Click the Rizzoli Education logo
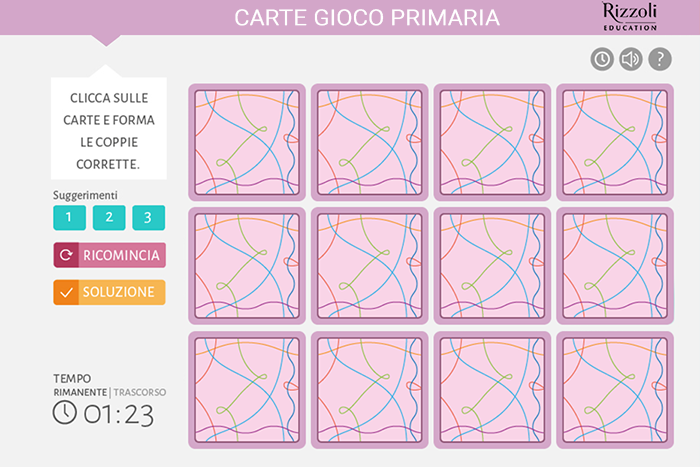 pyautogui.click(x=630, y=17)
